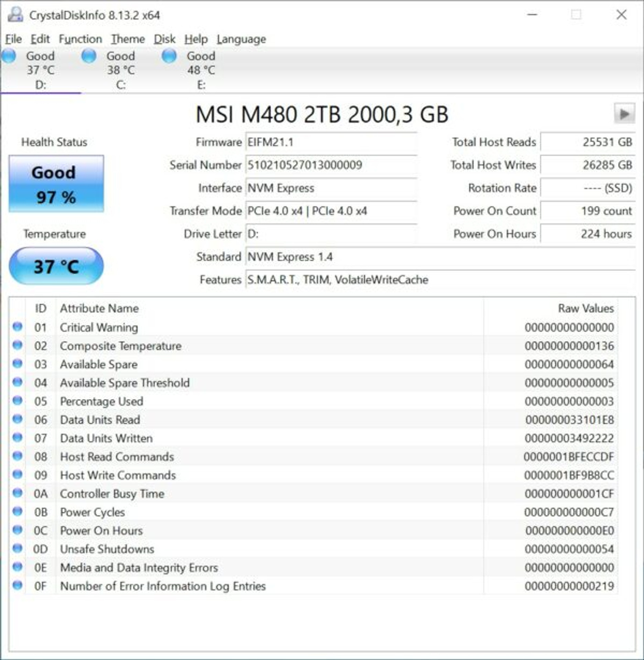644x660 pixels.
Task: Click the CrystalDiskInfo app icon in title bar
Action: pyautogui.click(x=15, y=15)
